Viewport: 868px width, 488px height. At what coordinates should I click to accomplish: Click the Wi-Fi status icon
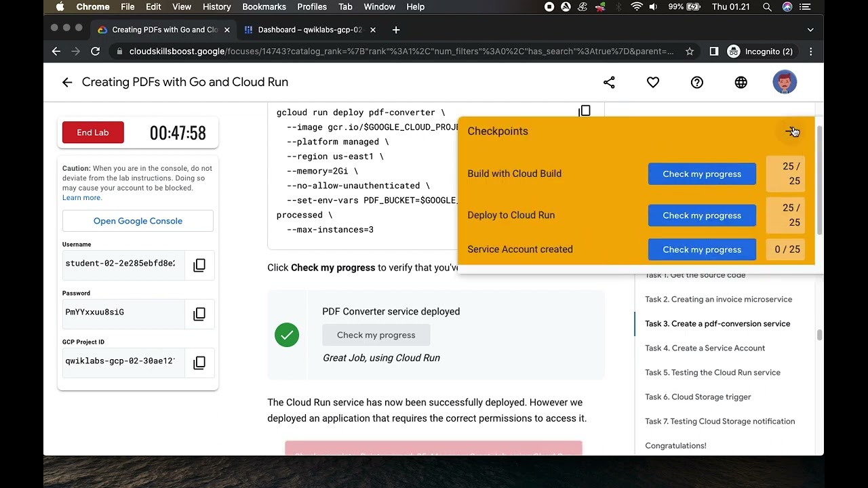coord(636,7)
